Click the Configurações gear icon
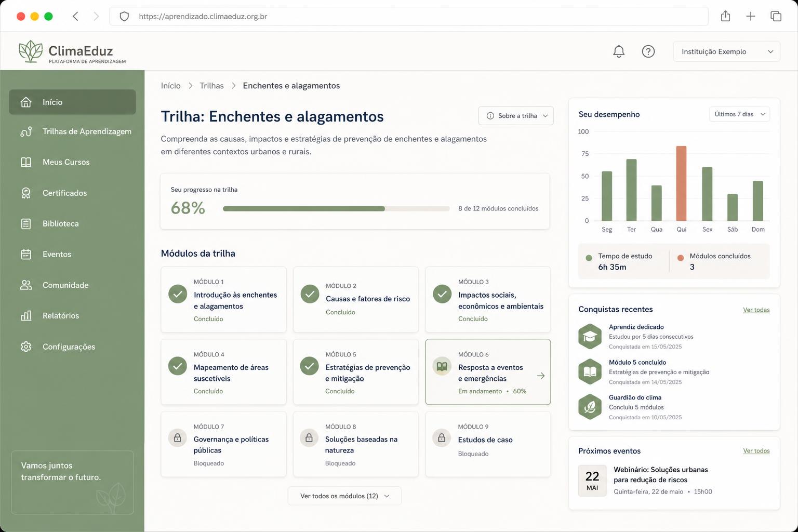The height and width of the screenshot is (532, 798). click(x=26, y=347)
